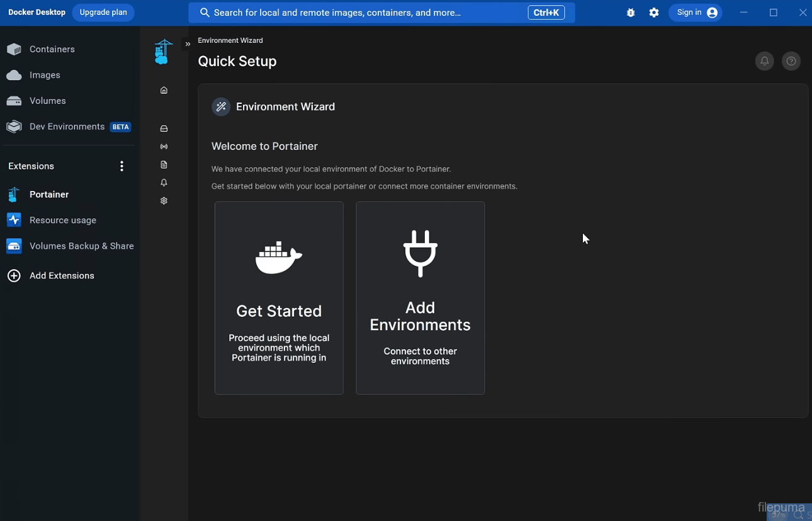Screen dimensions: 812x521
Task: Select the Portainer extension
Action: 70,195
